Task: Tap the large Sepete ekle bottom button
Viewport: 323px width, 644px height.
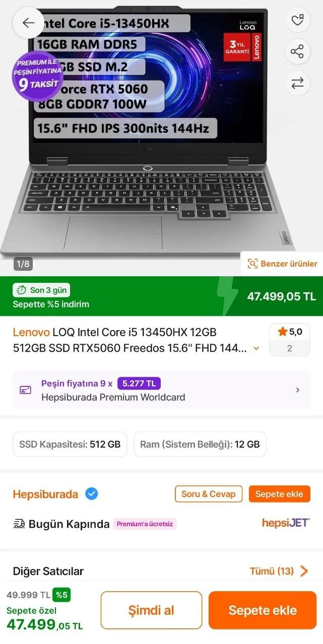Action: (263, 610)
